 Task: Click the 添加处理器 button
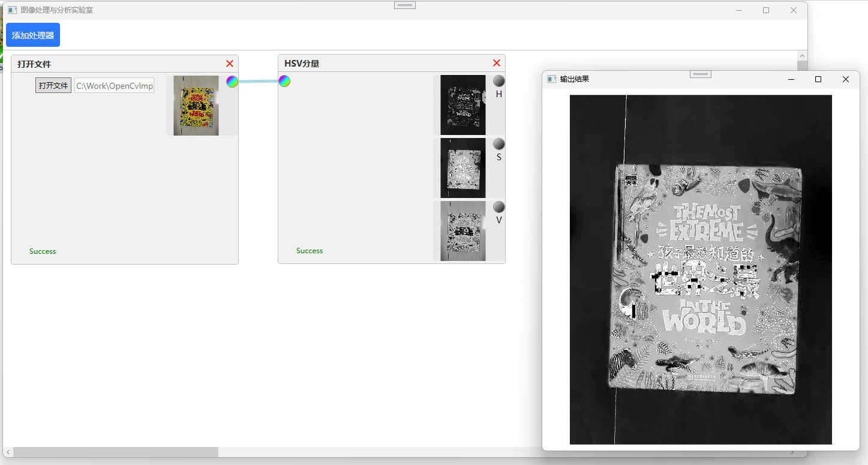pyautogui.click(x=33, y=35)
